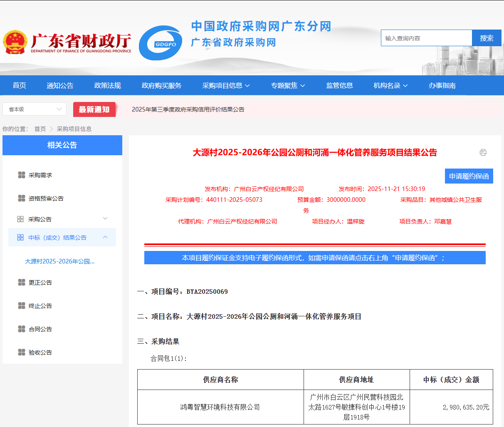Image resolution: width=504 pixels, height=427 pixels.
Task: Click 首页 in breadcrumb
Action: coord(40,129)
